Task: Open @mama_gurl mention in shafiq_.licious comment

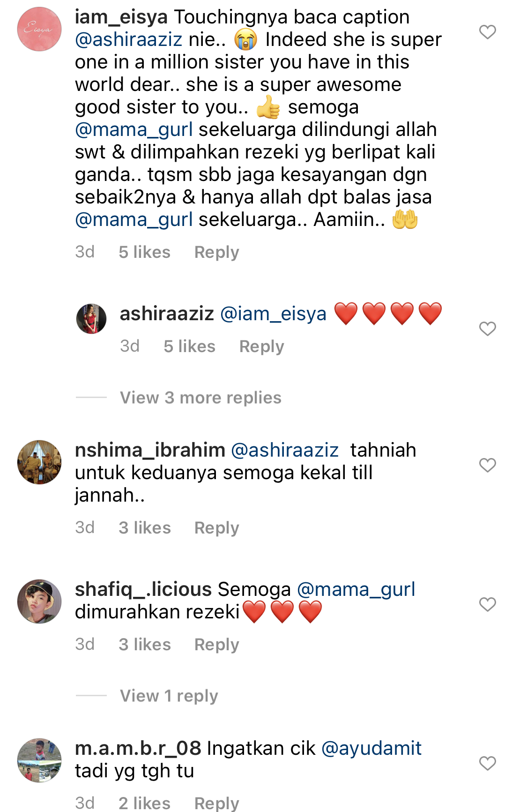Action: pyautogui.click(x=356, y=589)
